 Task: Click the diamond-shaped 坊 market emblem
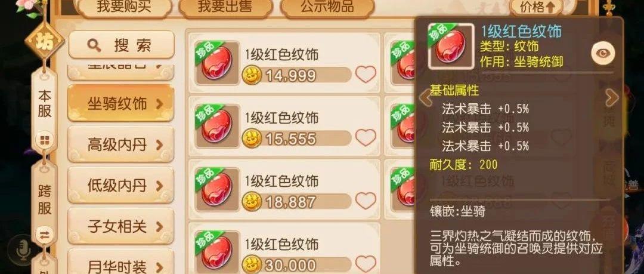44,41
